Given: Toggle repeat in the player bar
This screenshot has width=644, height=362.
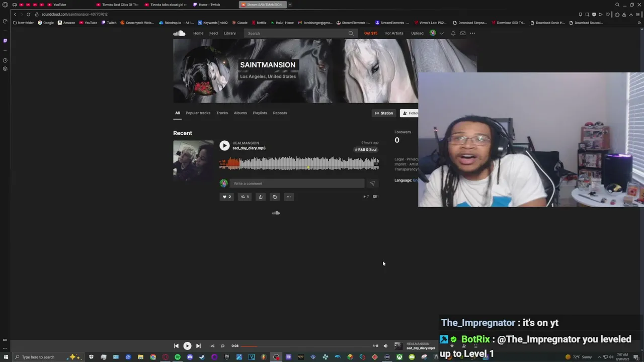Looking at the screenshot, I should (x=222, y=346).
